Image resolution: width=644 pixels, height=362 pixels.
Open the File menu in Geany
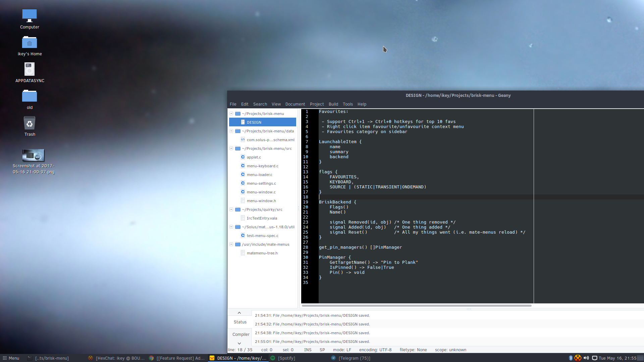(233, 104)
